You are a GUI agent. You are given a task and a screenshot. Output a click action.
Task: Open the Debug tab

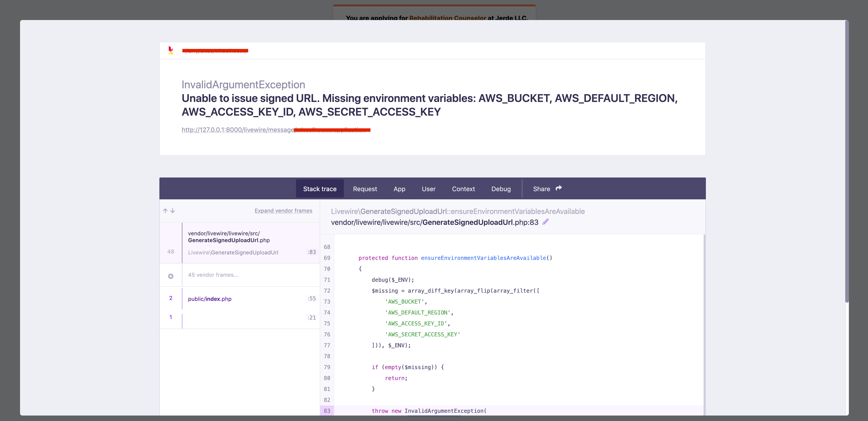(x=501, y=189)
